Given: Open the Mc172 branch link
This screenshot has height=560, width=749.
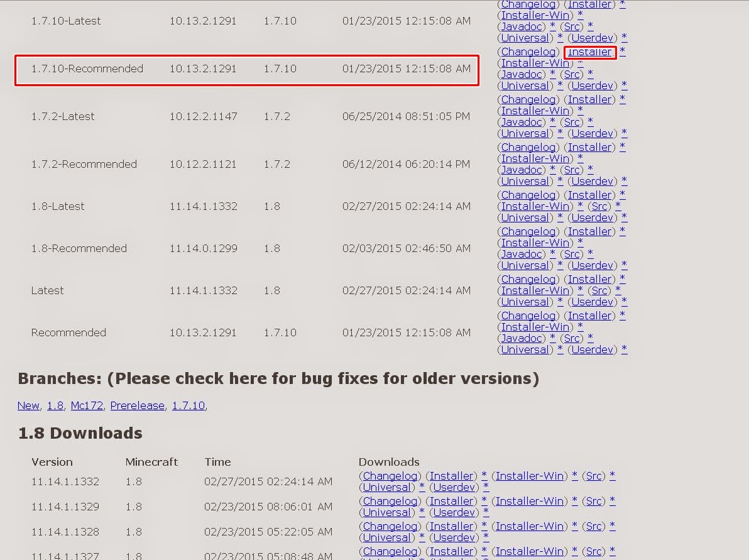Looking at the screenshot, I should point(87,405).
